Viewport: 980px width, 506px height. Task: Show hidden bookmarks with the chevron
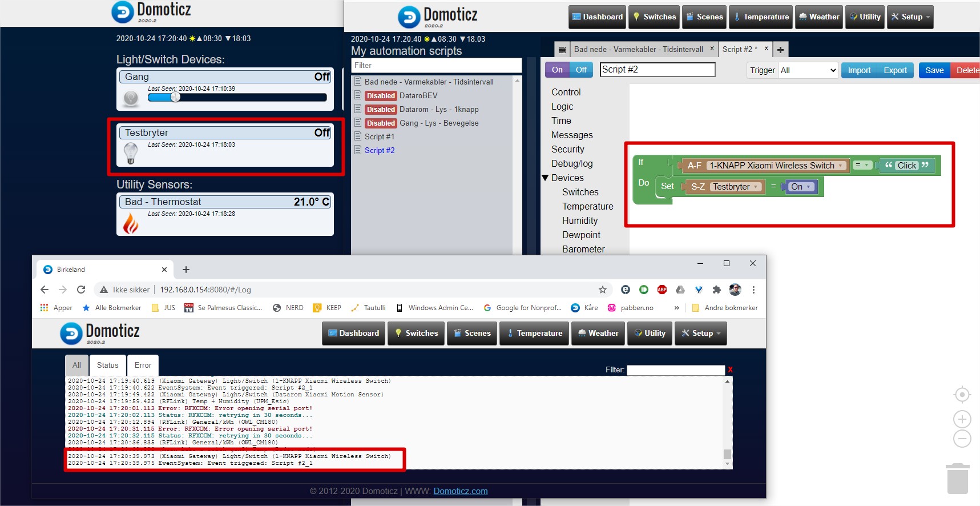coord(677,308)
